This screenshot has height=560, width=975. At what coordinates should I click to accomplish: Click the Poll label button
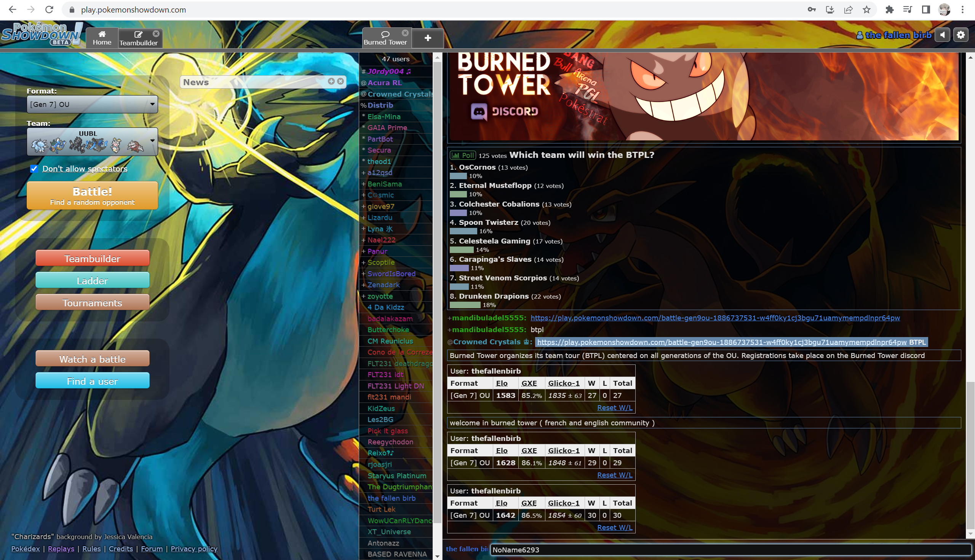pyautogui.click(x=463, y=155)
